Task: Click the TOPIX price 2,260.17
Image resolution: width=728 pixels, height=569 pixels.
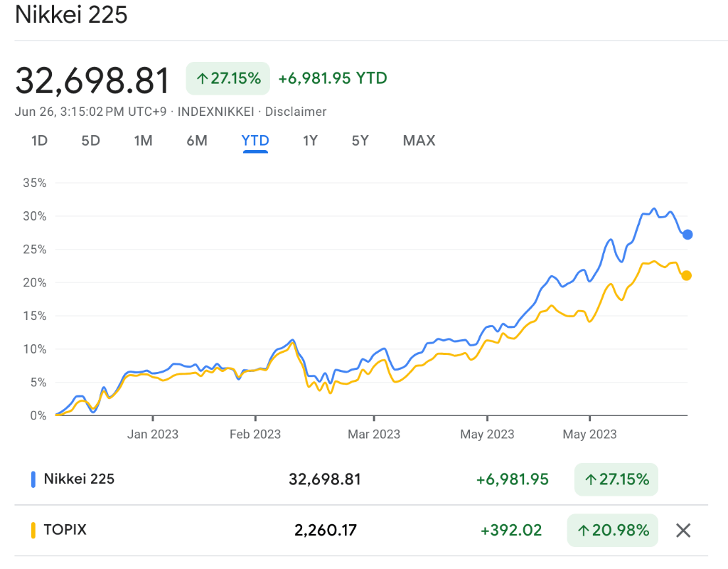Action: point(326,531)
